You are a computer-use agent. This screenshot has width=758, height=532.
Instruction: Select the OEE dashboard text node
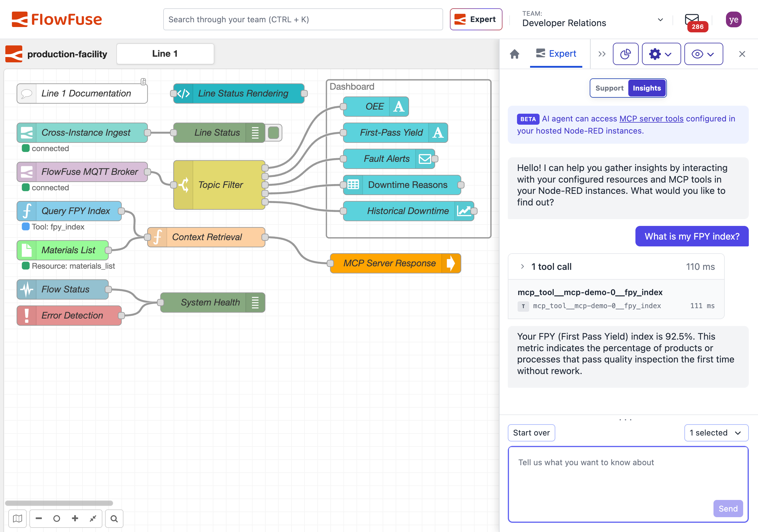[376, 107]
